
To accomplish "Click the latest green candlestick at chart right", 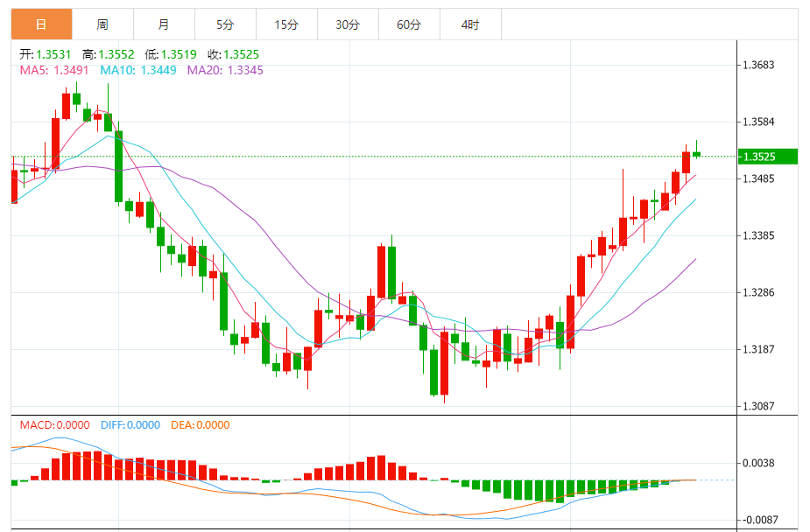I will point(696,154).
